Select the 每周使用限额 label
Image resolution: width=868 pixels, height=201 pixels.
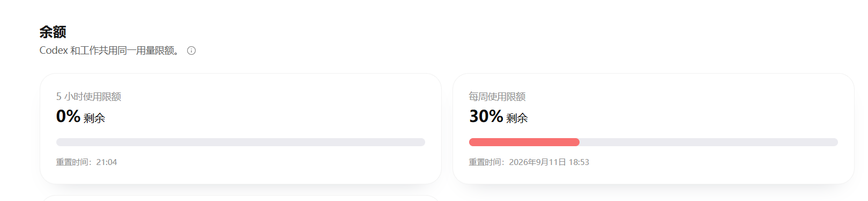point(497,97)
